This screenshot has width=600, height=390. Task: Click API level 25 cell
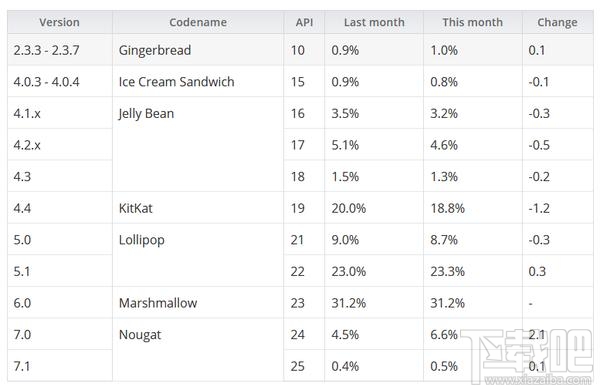point(304,366)
